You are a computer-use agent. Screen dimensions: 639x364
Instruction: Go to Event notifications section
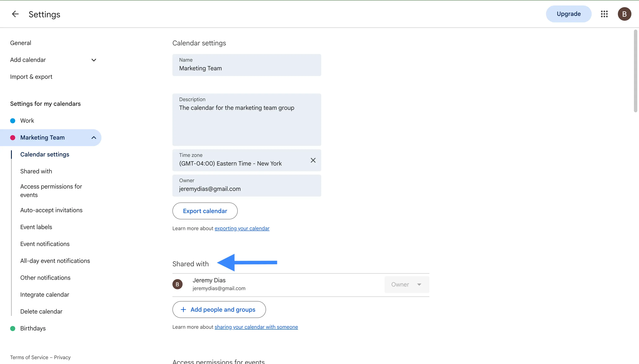point(45,244)
